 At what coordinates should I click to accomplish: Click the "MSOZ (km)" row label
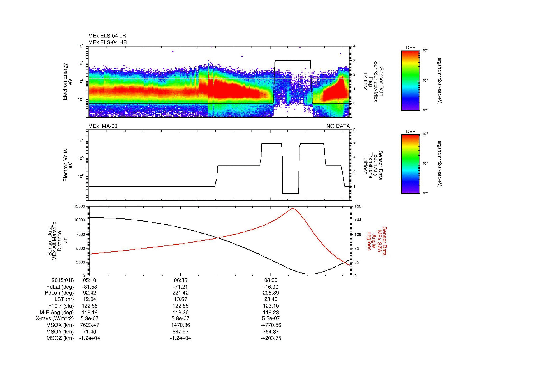(x=60, y=338)
